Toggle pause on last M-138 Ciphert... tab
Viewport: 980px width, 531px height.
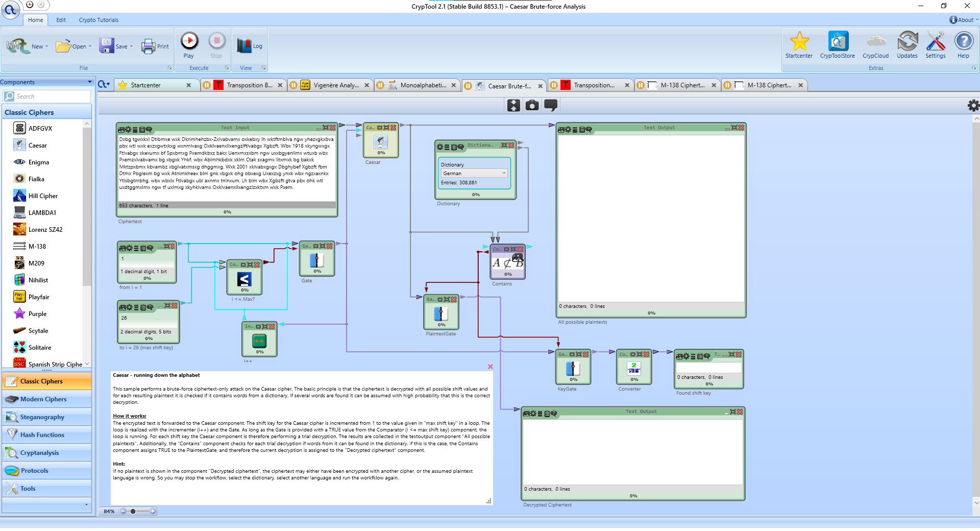(x=727, y=85)
